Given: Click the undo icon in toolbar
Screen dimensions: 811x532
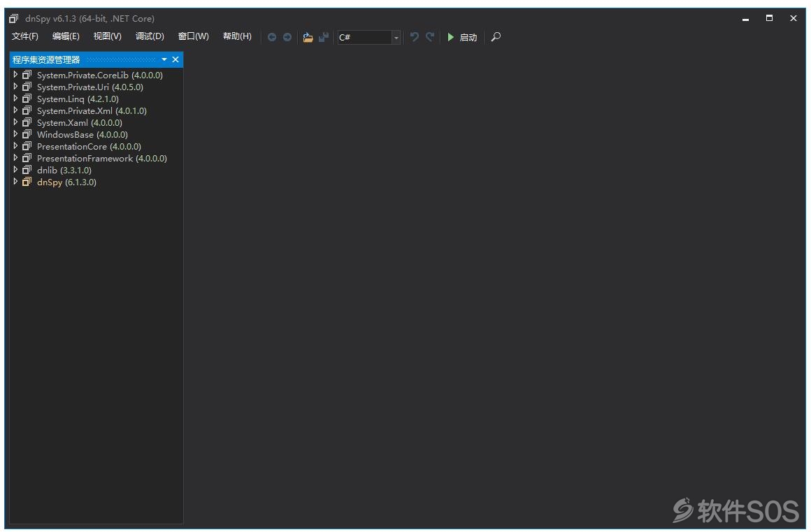Looking at the screenshot, I should [415, 37].
